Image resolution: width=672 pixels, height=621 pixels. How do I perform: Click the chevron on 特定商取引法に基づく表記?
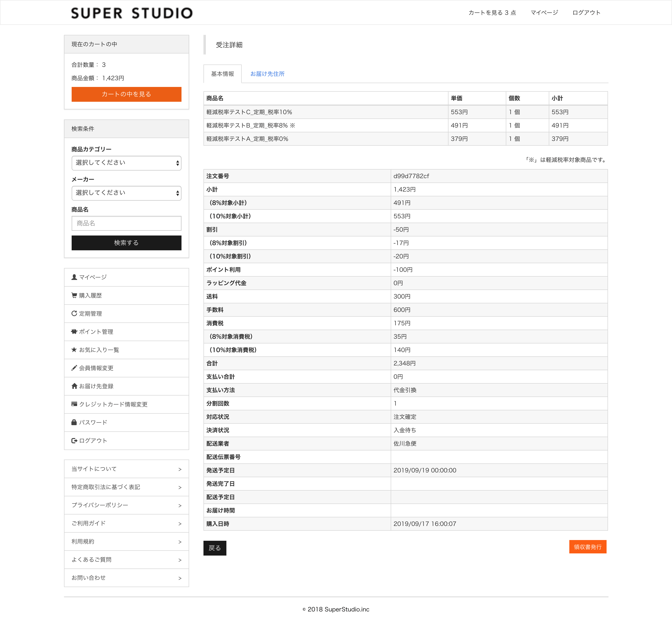[180, 487]
